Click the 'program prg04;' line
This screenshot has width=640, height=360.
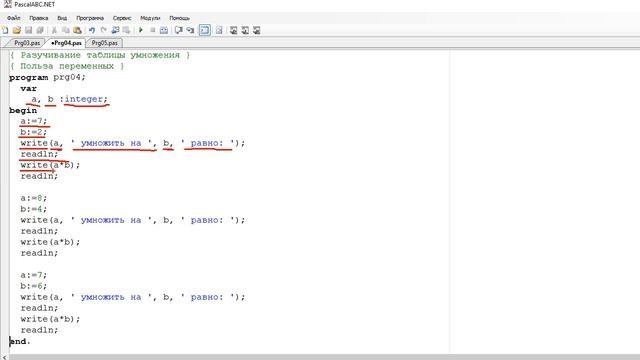[x=47, y=77]
